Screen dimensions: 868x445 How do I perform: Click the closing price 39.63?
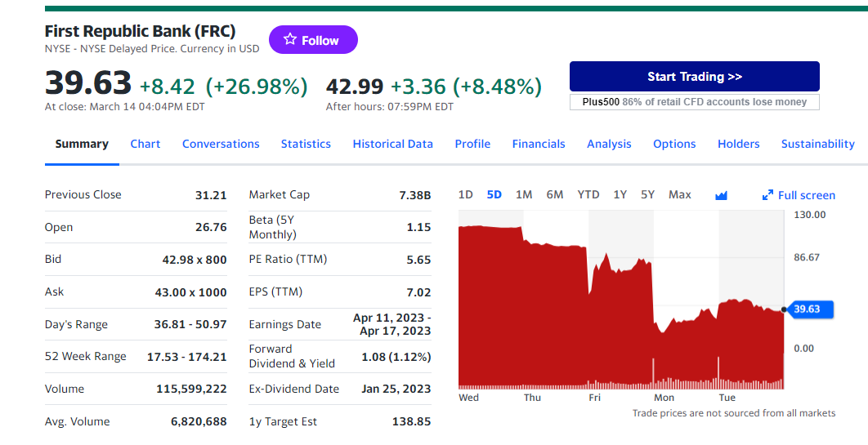[x=88, y=83]
